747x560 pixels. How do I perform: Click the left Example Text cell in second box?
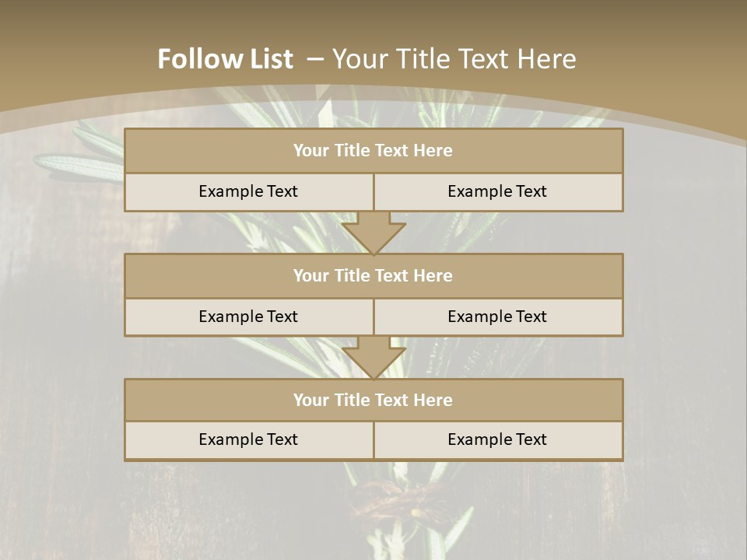(x=248, y=317)
